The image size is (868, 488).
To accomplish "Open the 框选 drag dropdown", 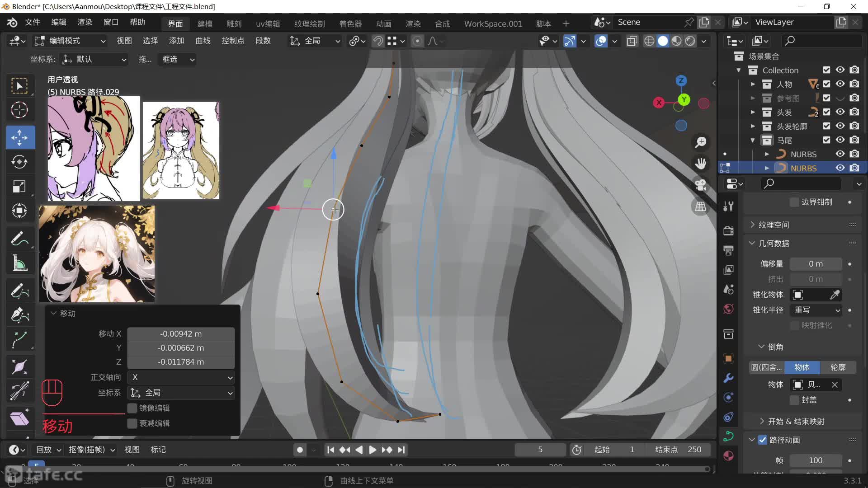I will (x=177, y=59).
